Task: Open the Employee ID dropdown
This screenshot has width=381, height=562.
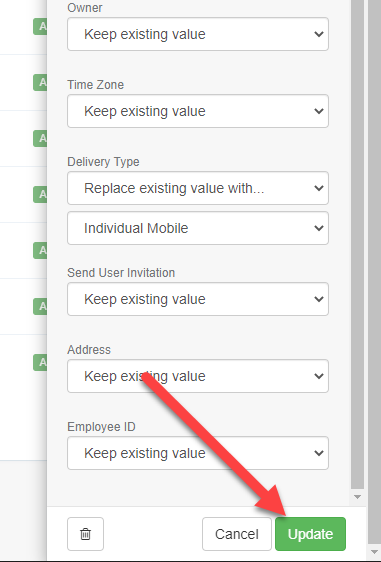Action: (198, 453)
